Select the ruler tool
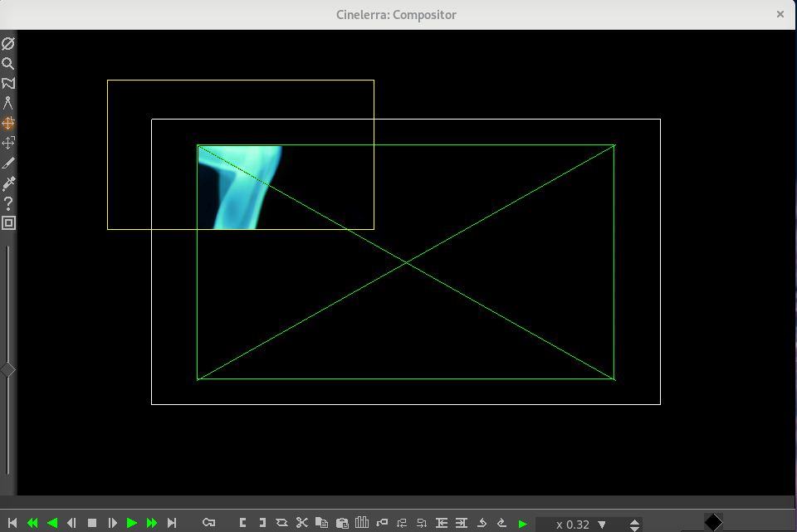The width and height of the screenshot is (797, 532). pos(8,103)
